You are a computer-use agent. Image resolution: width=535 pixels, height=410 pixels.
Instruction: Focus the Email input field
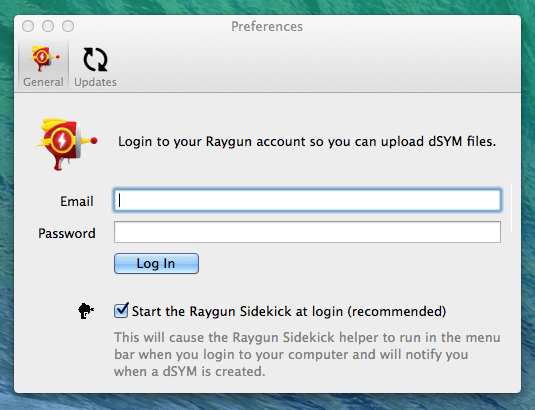pyautogui.click(x=307, y=200)
